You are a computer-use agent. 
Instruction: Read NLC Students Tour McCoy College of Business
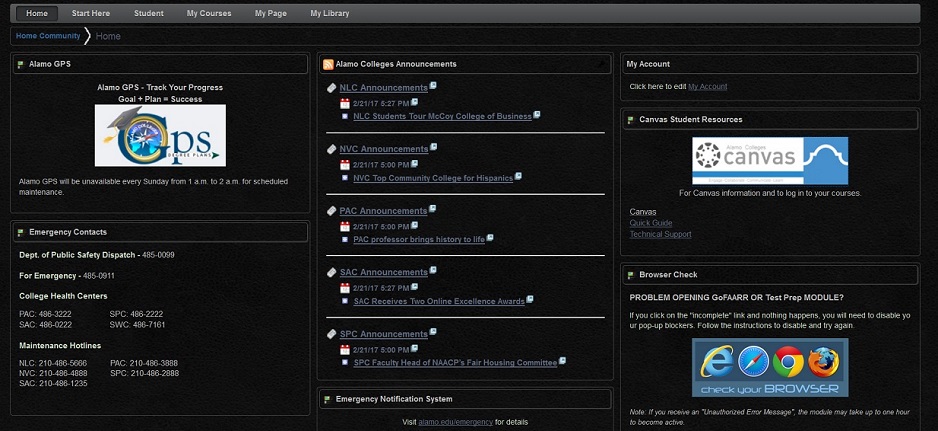coord(443,117)
